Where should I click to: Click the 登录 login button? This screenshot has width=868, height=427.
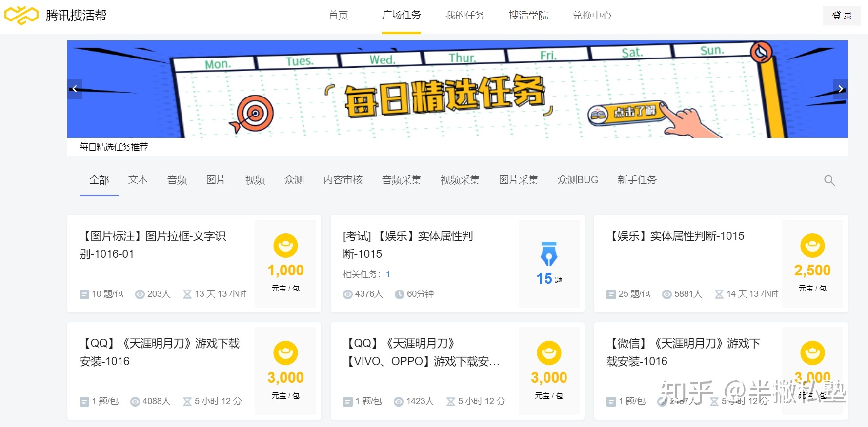point(842,16)
